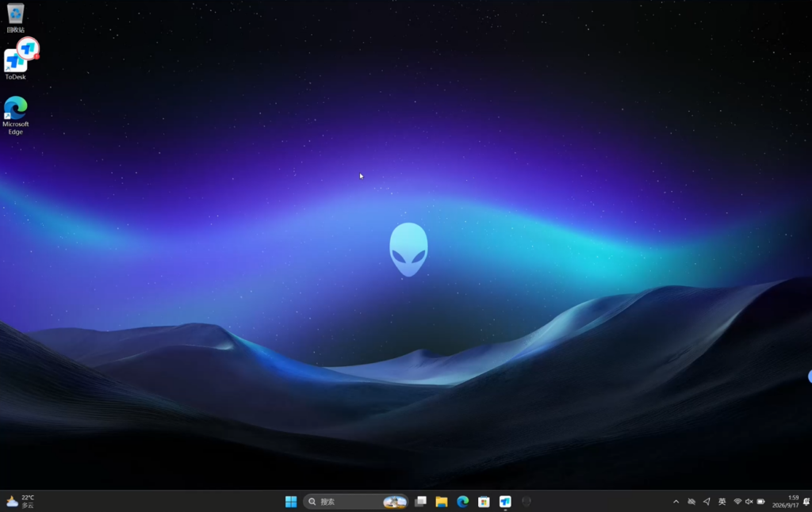Image resolution: width=812 pixels, height=512 pixels.
Task: Open the clock showing 1:59
Action: (x=786, y=501)
